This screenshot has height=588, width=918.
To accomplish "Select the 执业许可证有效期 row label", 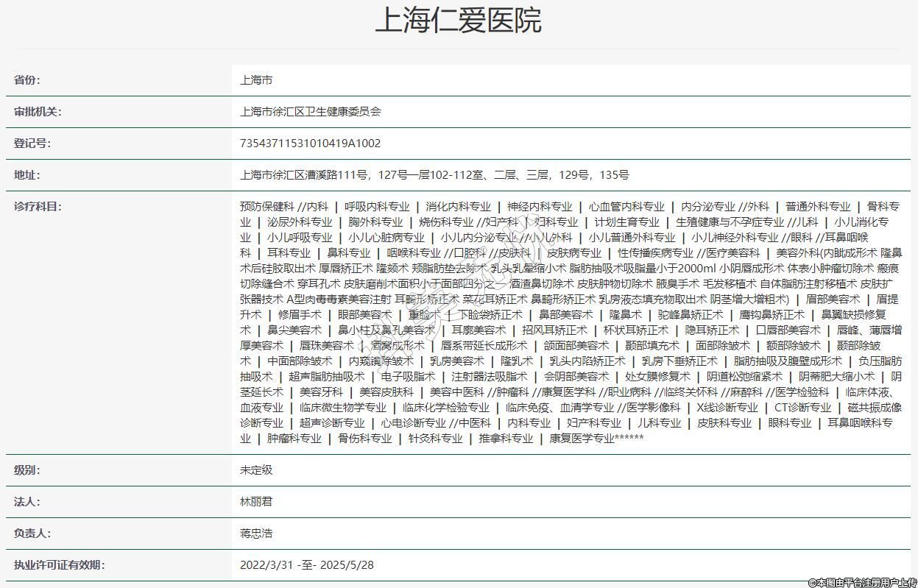I will (x=60, y=565).
